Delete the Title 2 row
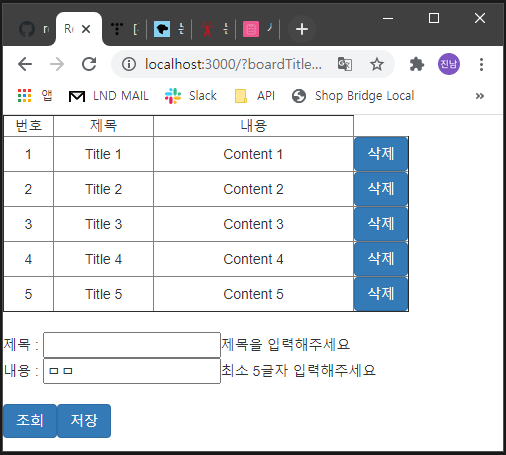The image size is (506, 455). tap(381, 189)
